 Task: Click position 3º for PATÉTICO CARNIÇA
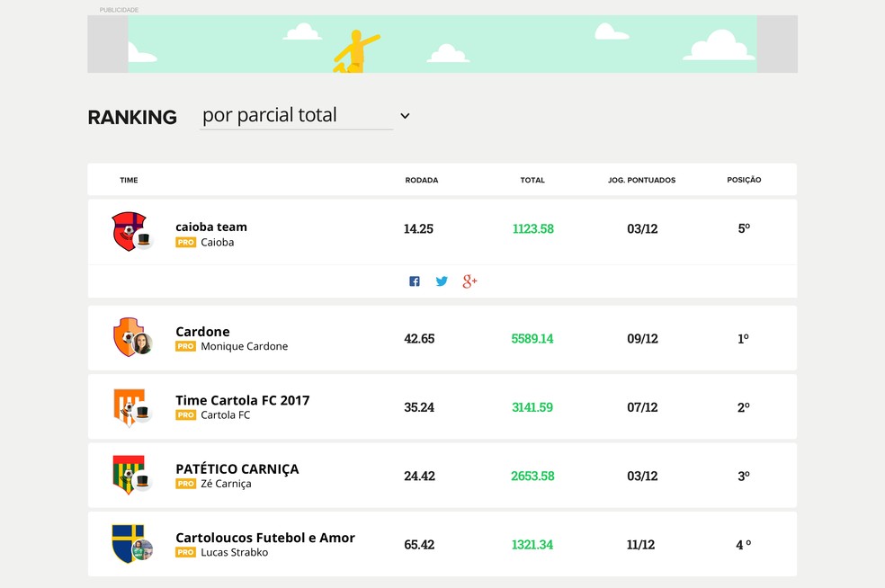(x=744, y=477)
